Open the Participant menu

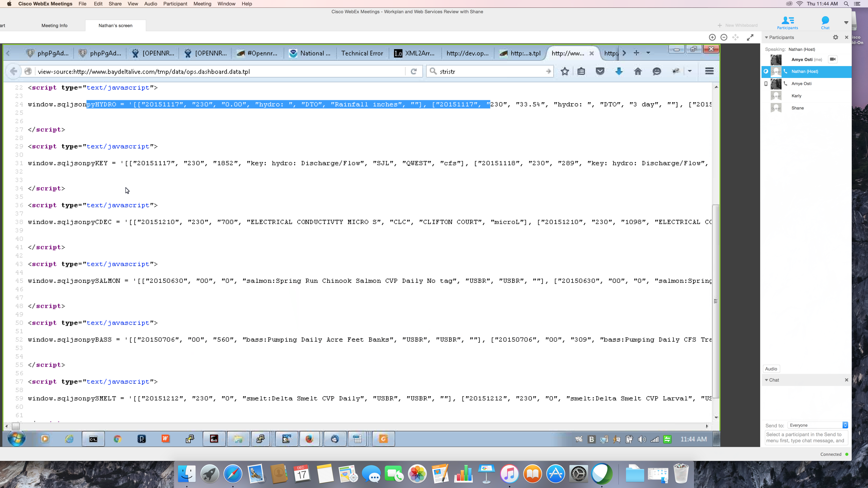tap(175, 4)
